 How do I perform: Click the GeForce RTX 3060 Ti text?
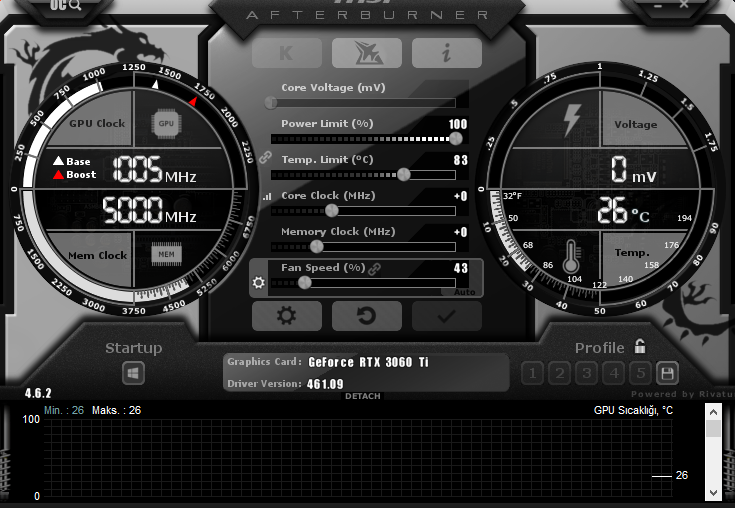(x=368, y=362)
